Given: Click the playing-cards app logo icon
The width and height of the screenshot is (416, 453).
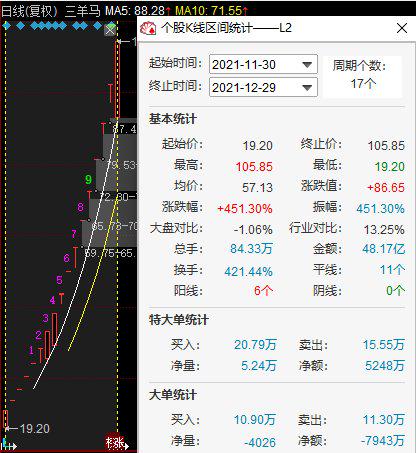Looking at the screenshot, I should coord(148,28).
